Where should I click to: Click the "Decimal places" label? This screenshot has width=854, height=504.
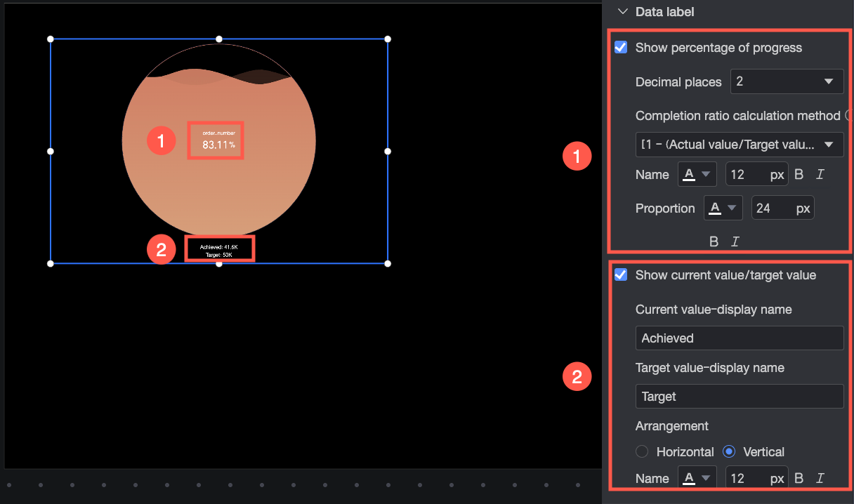point(678,82)
